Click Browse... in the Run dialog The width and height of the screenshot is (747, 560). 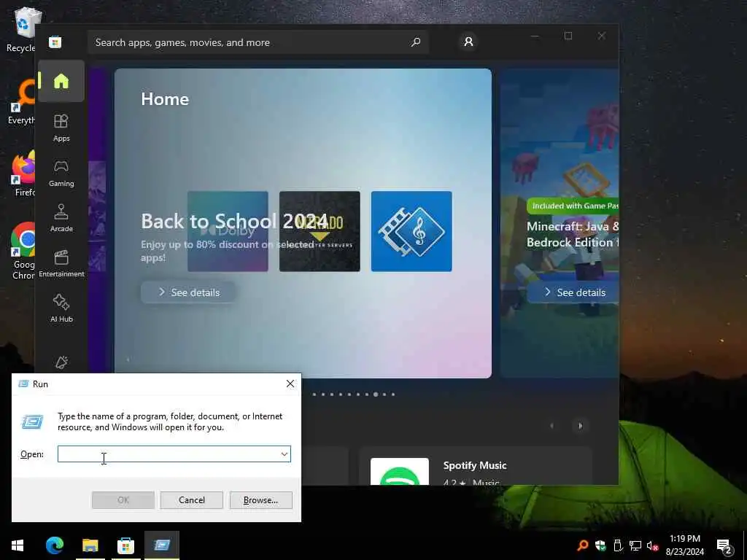pyautogui.click(x=260, y=500)
